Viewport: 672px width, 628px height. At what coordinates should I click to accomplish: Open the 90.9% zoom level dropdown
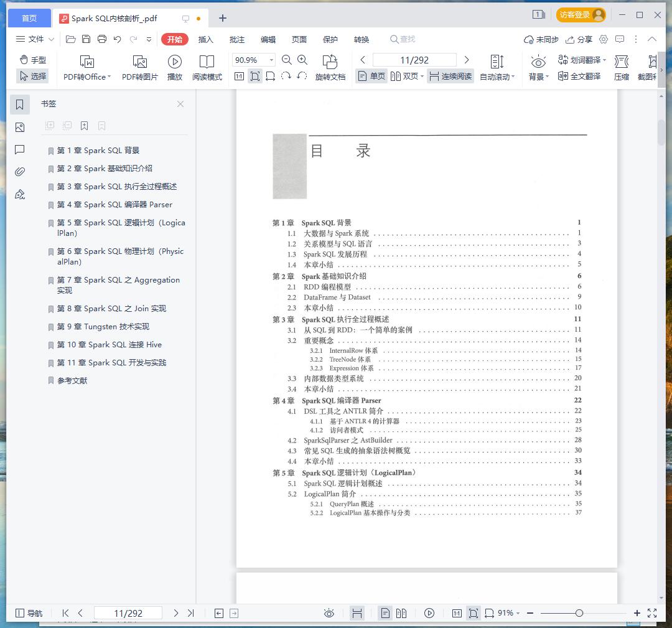coord(271,60)
